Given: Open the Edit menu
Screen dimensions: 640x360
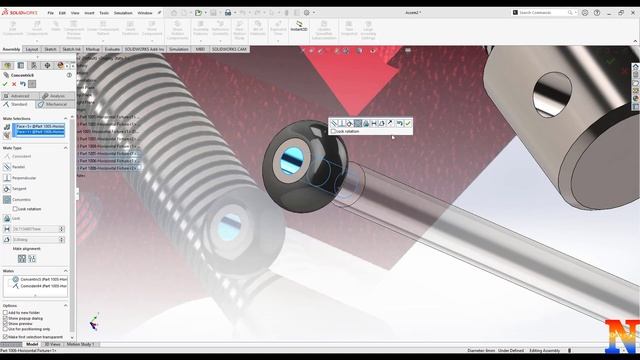Looking at the screenshot, I should [62, 13].
